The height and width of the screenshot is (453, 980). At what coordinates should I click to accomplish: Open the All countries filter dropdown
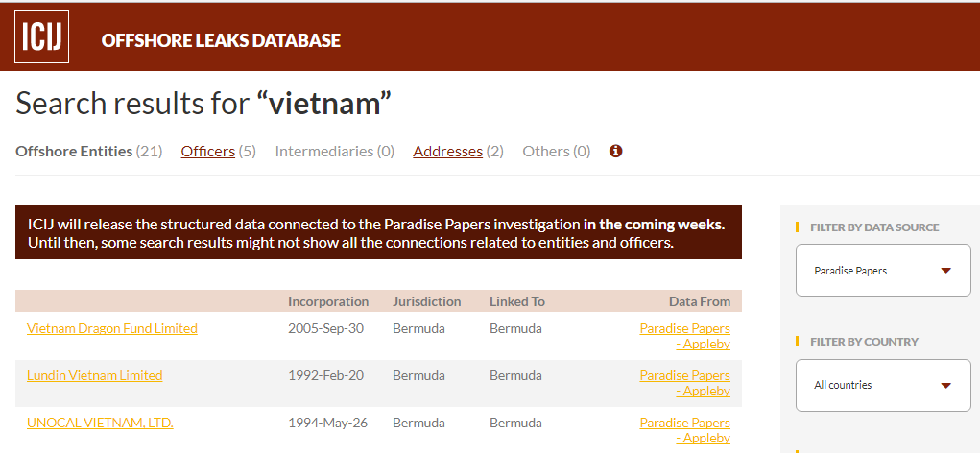(883, 385)
